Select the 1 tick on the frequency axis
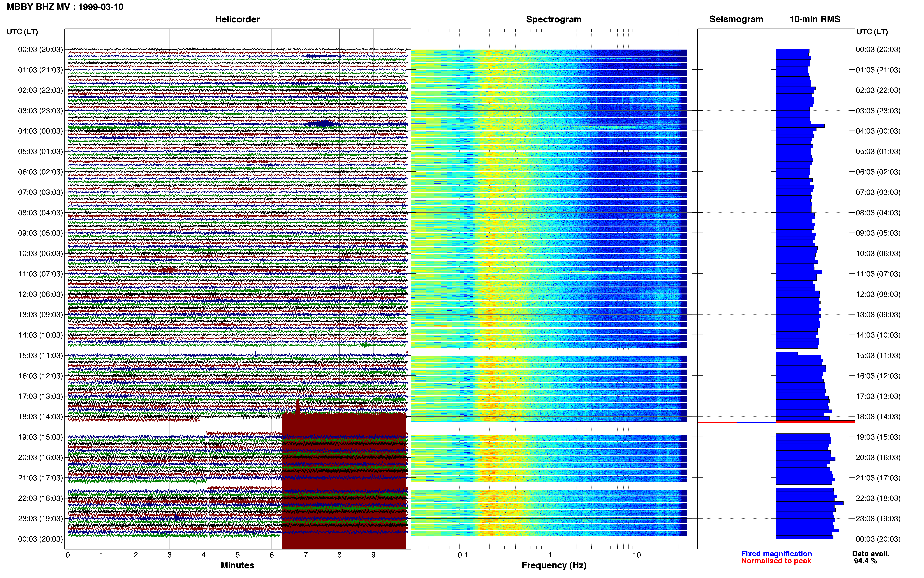Viewport: 924px width, 578px height. pos(550,555)
